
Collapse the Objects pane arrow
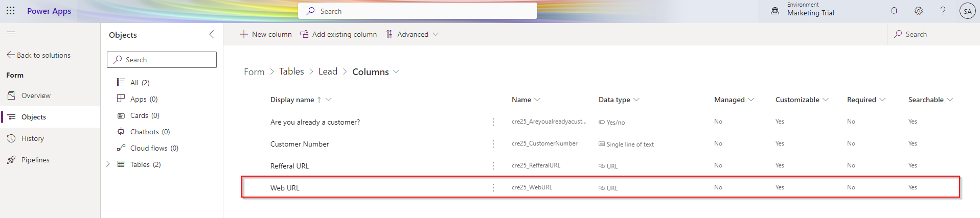click(x=212, y=34)
